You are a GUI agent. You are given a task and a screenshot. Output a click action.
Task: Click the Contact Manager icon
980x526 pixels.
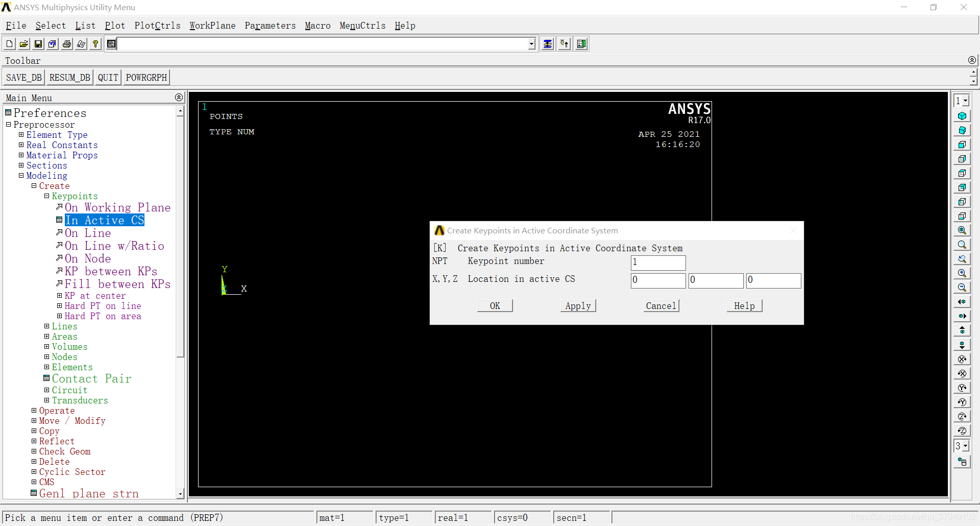(x=581, y=44)
